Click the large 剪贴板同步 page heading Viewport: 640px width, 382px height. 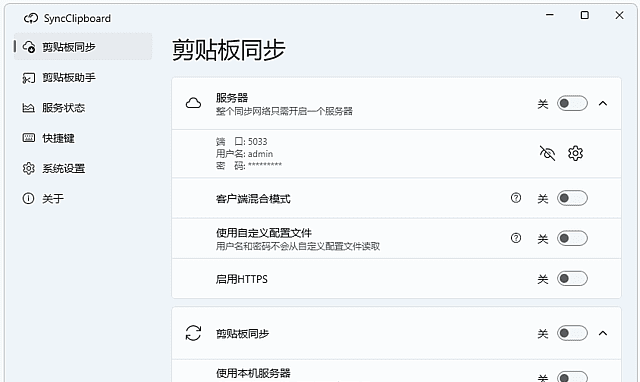pos(229,50)
